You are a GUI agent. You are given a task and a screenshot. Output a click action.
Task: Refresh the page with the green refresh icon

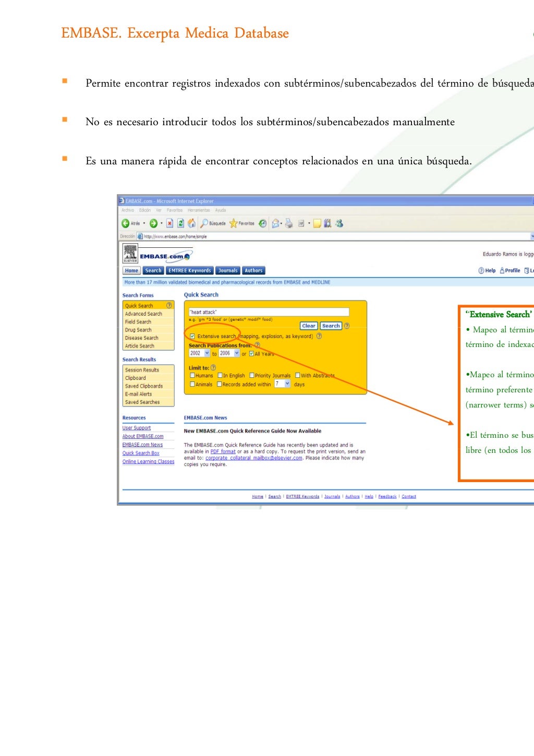180,223
